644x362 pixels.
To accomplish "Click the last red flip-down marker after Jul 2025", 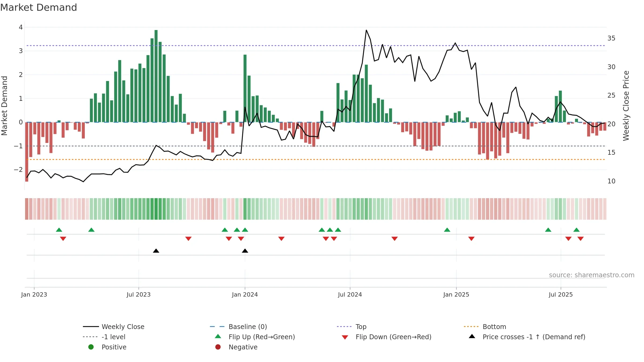I will 581,239.
